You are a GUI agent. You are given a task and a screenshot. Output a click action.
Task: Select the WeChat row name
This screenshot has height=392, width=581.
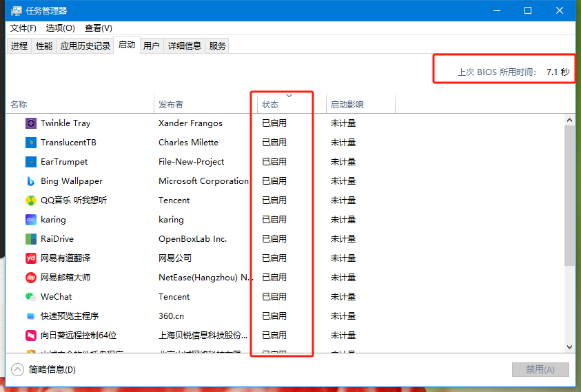pos(56,296)
